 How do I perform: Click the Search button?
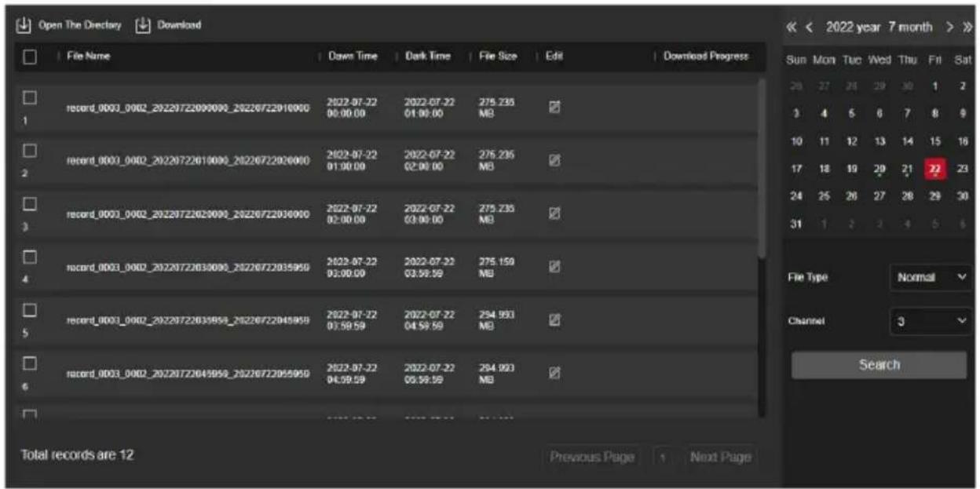click(x=879, y=365)
